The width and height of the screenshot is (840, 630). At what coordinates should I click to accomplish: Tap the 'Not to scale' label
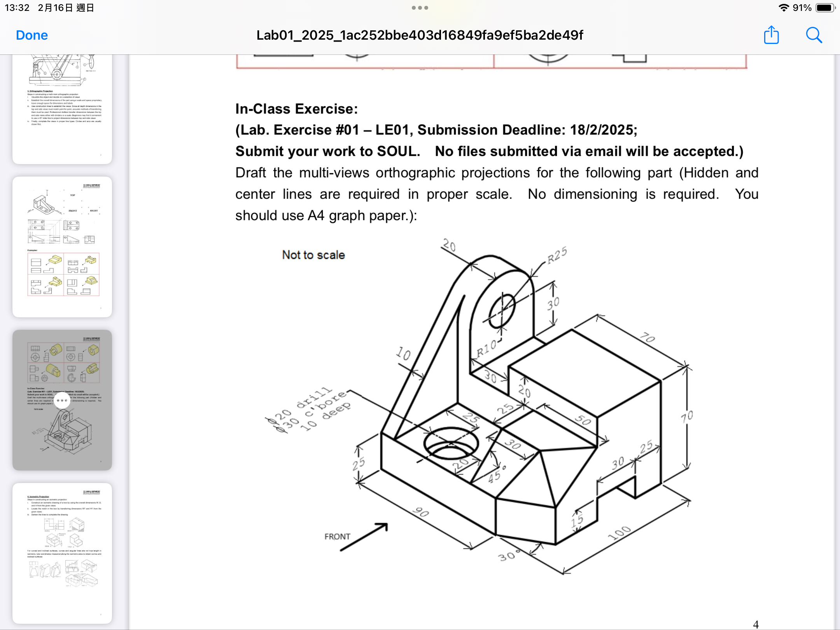coord(313,255)
